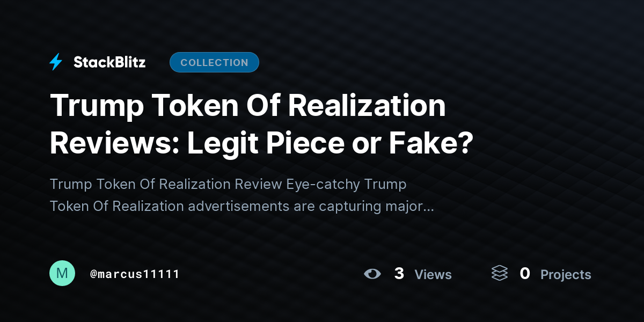Click the description's first line of text

[x=228, y=185]
